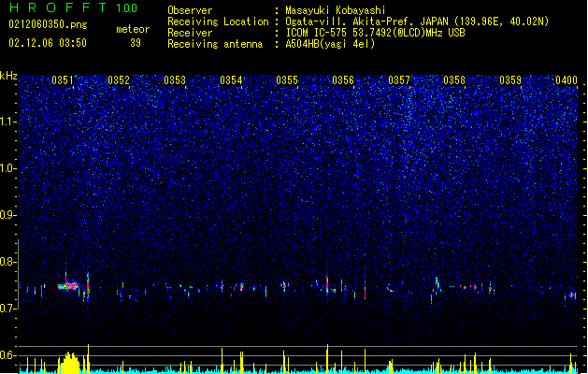
Task: Click the 0351 time marker
Action: click(x=63, y=80)
